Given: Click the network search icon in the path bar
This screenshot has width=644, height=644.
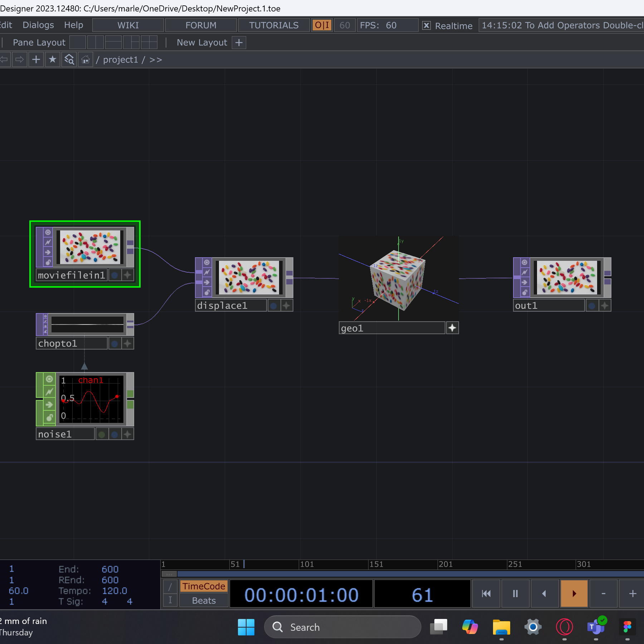Looking at the screenshot, I should 69,59.
